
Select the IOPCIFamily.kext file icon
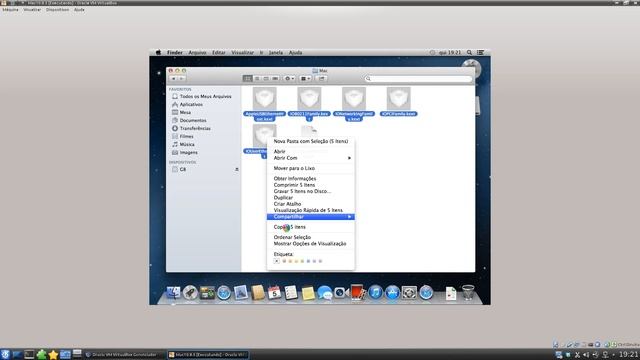(398, 98)
